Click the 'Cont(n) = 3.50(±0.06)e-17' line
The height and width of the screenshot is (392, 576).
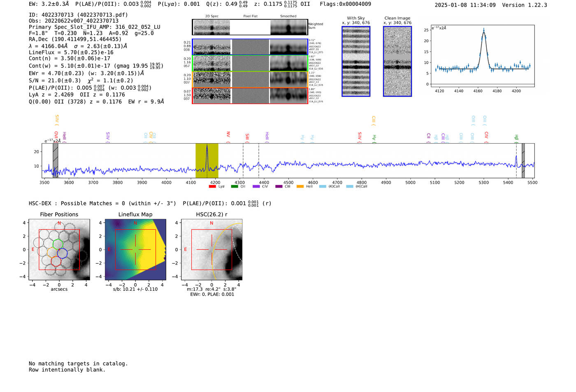pos(70,58)
